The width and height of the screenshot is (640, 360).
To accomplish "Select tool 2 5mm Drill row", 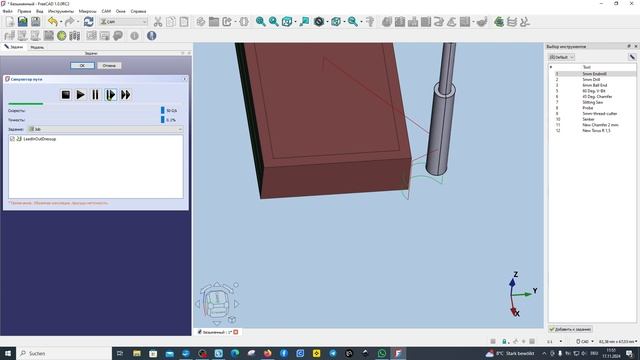I will tap(592, 79).
